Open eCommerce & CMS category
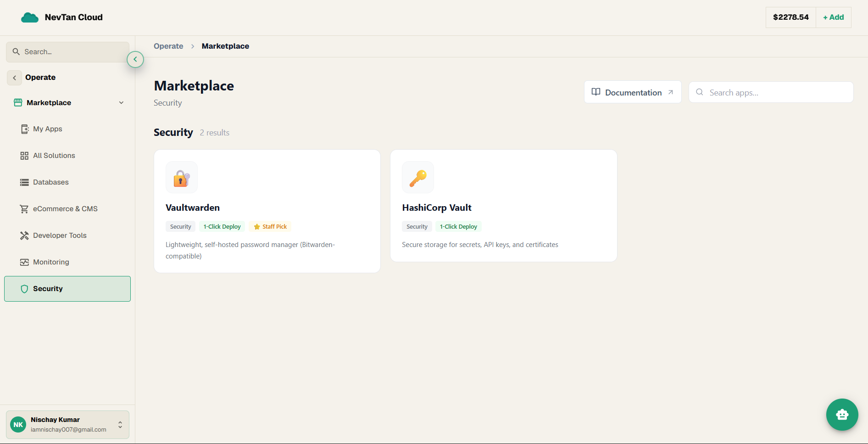Viewport: 868px width, 444px height. [67, 209]
